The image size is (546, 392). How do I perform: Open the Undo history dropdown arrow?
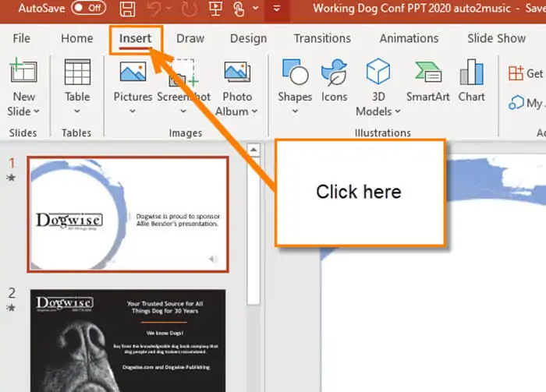click(x=168, y=8)
